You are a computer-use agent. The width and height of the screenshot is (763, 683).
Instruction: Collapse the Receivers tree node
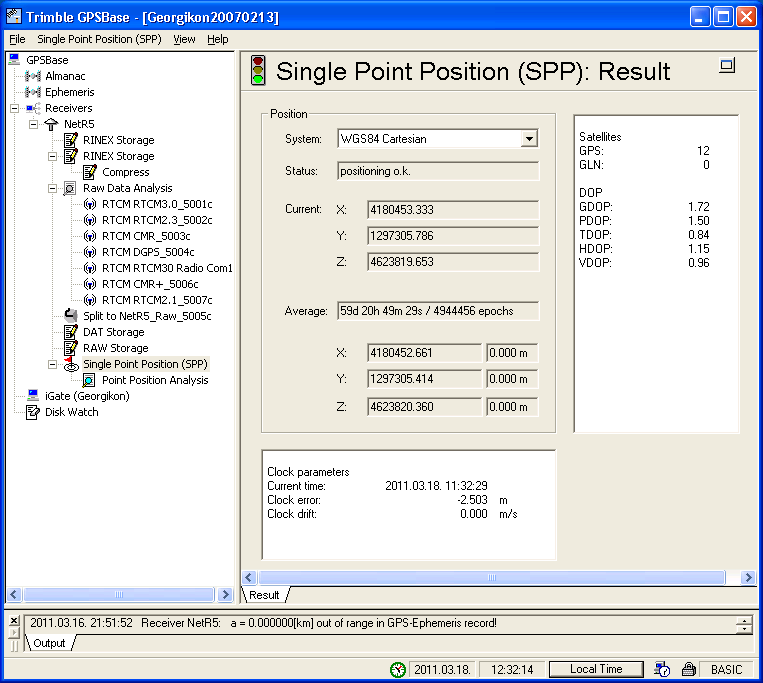(15, 108)
